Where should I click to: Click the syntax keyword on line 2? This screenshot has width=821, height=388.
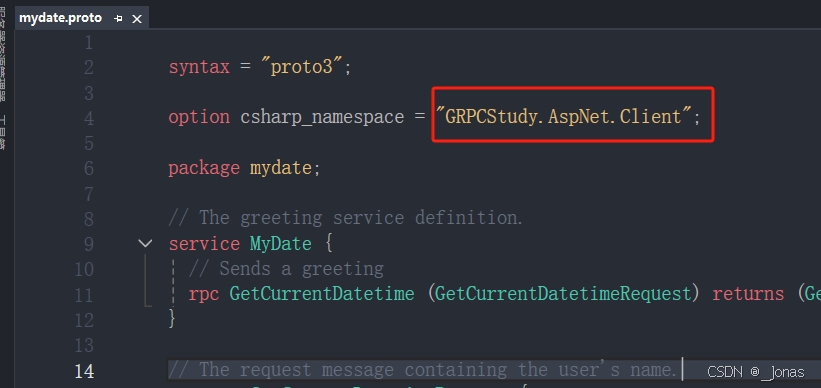click(x=199, y=67)
